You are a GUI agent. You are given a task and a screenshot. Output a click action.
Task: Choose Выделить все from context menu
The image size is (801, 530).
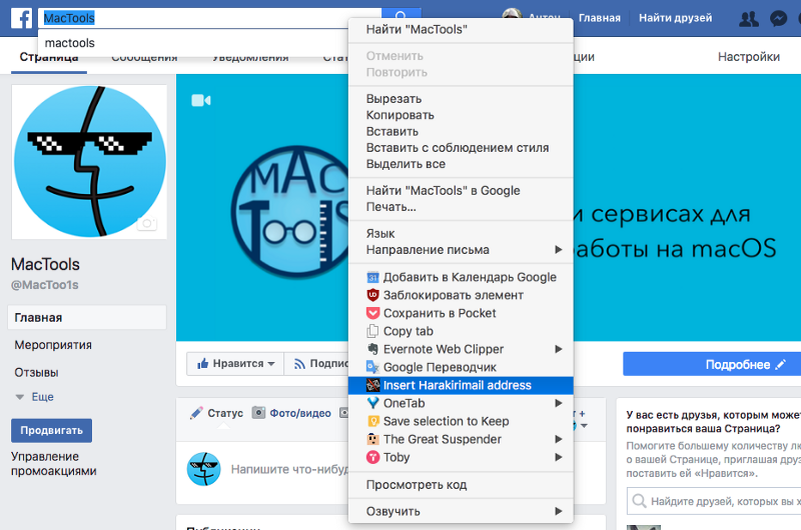coord(460,164)
